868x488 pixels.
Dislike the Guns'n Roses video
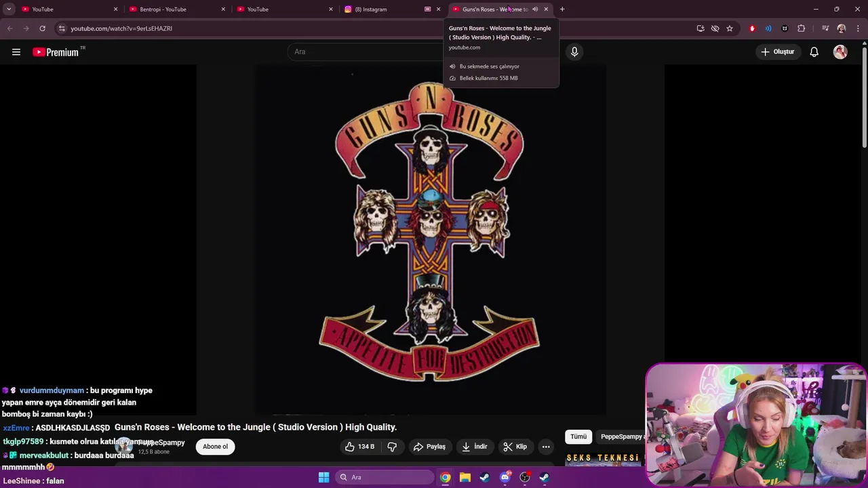click(x=392, y=447)
